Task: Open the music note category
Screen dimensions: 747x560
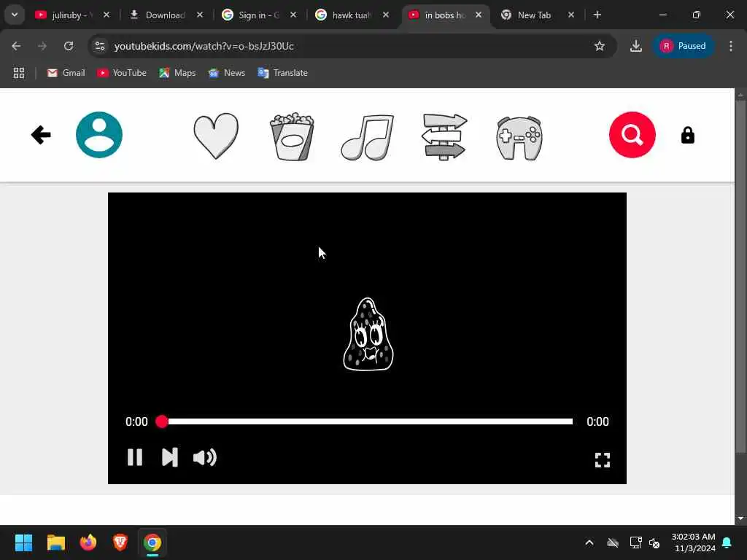Action: coord(368,137)
